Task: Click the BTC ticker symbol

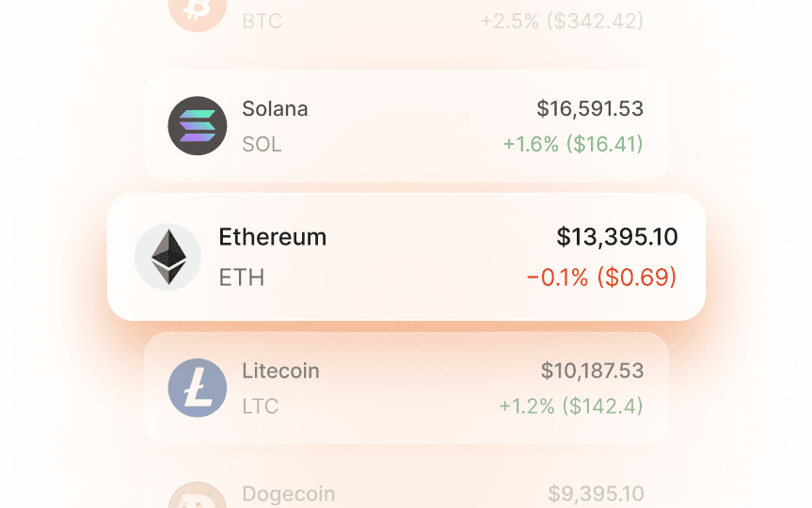Action: 262,21
